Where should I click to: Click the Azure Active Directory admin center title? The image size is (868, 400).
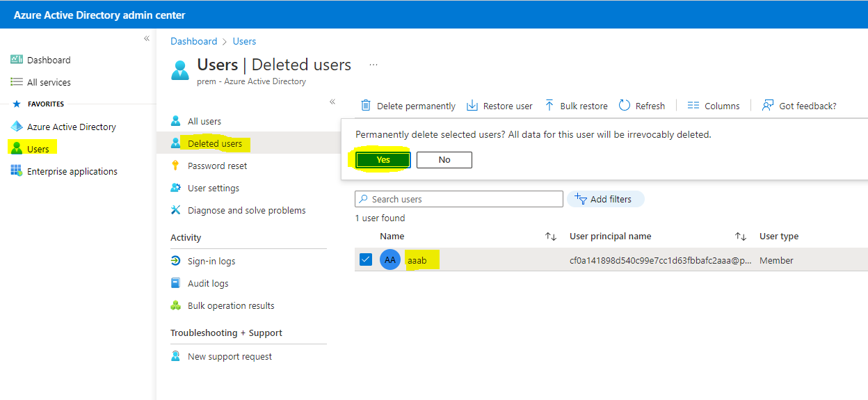click(99, 15)
